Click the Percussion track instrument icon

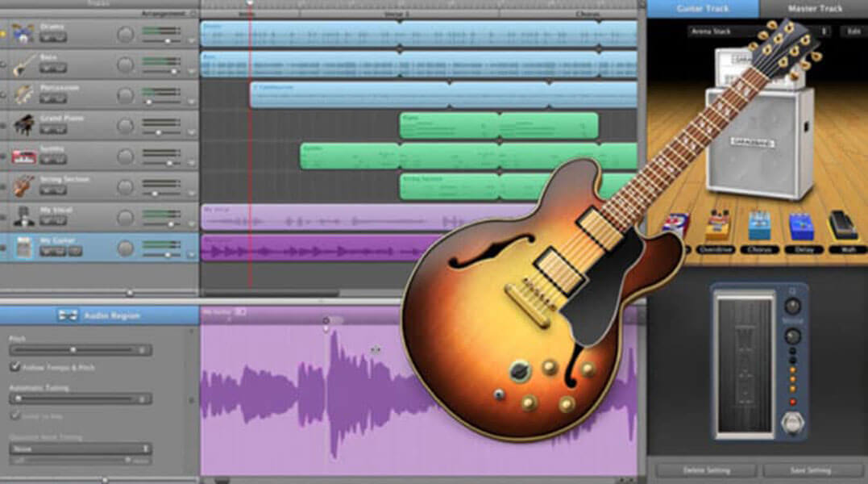pos(23,94)
